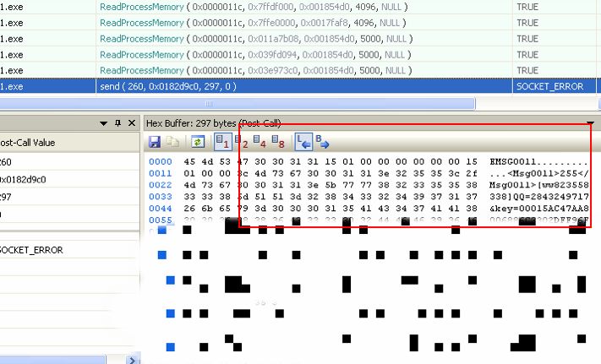Select the SOCKET_ERROR value in parameters panel

31,250
